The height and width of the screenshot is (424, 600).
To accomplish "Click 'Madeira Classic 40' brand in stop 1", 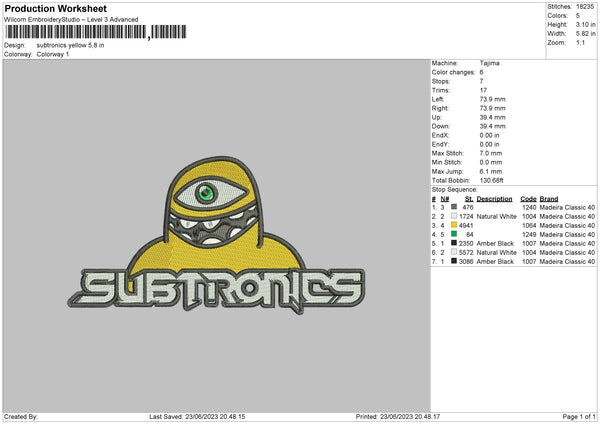I will (x=567, y=207).
